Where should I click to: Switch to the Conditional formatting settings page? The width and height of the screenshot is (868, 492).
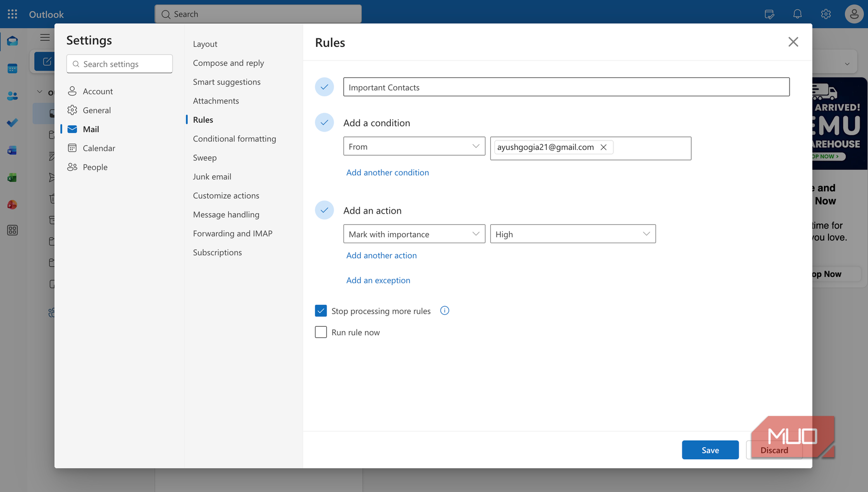(x=234, y=138)
